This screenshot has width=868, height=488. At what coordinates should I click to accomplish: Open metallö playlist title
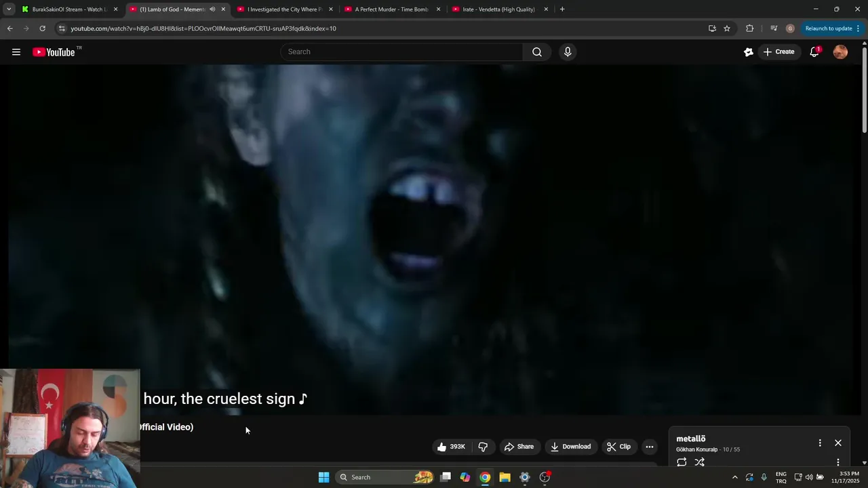coord(691,439)
